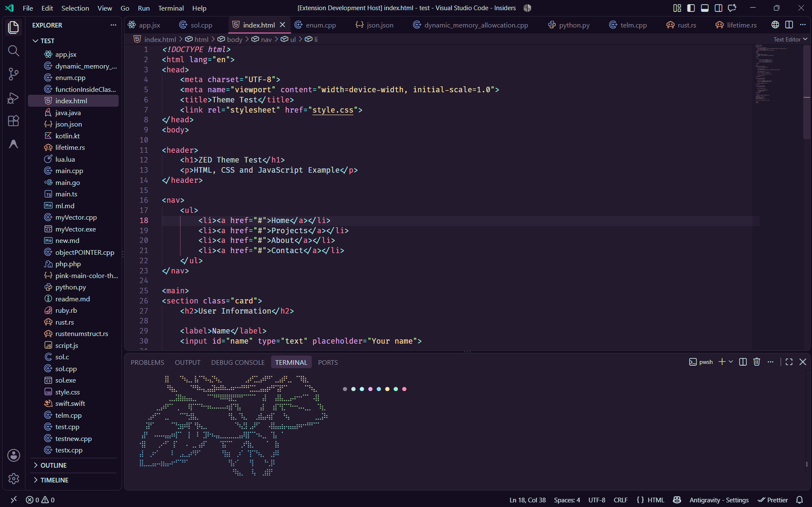
Task: Expand the TIMELINE section
Action: (54, 480)
